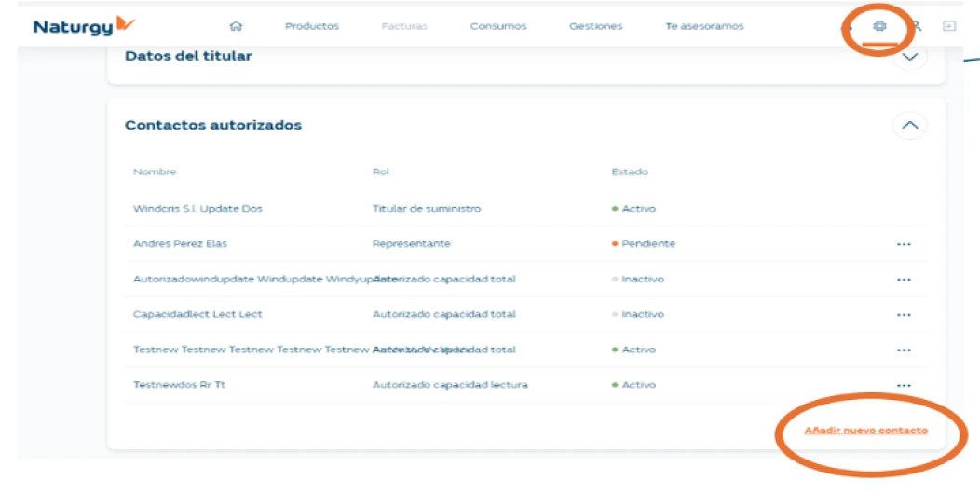980x494 pixels.
Task: Open the Productos menu
Action: 312,26
